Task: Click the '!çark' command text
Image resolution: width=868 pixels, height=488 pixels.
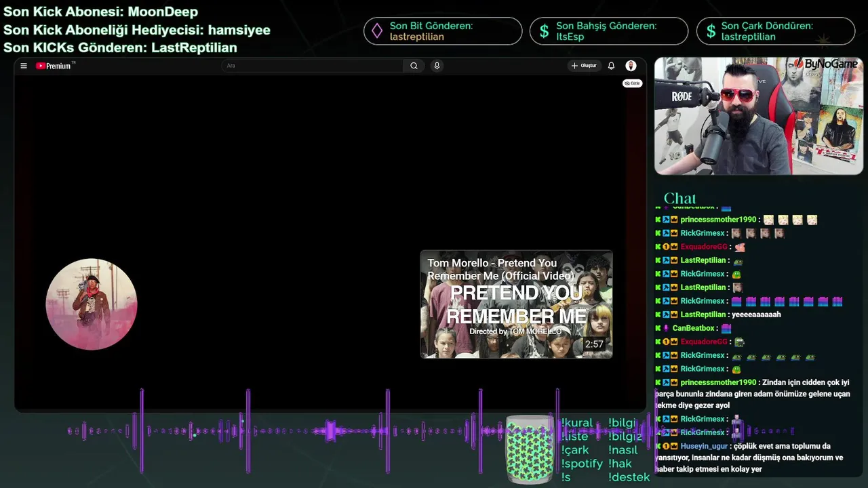Action: coord(575,450)
